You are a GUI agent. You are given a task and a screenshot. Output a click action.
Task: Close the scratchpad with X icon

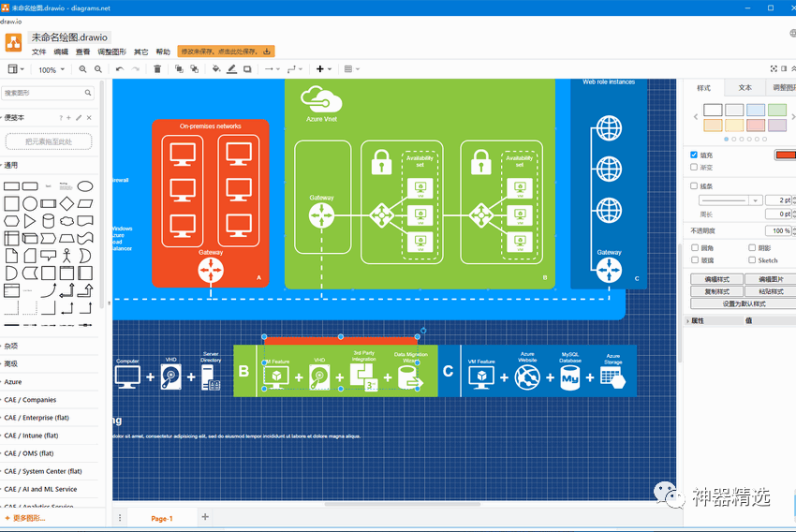tap(89, 118)
